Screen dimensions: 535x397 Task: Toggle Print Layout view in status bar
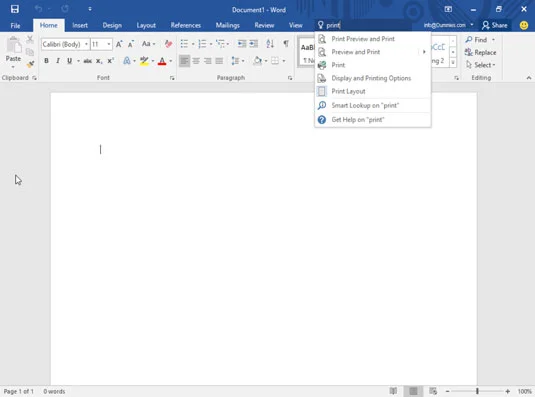[x=413, y=391]
